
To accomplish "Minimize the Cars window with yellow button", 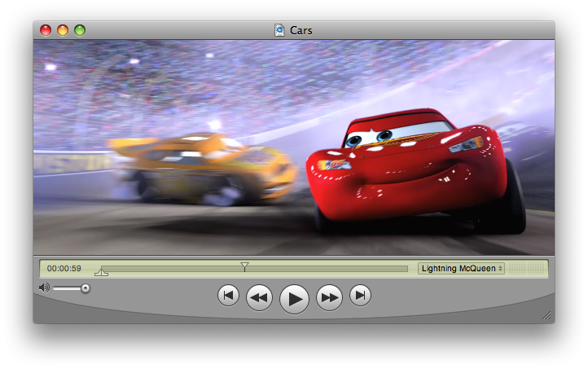I will pos(63,30).
